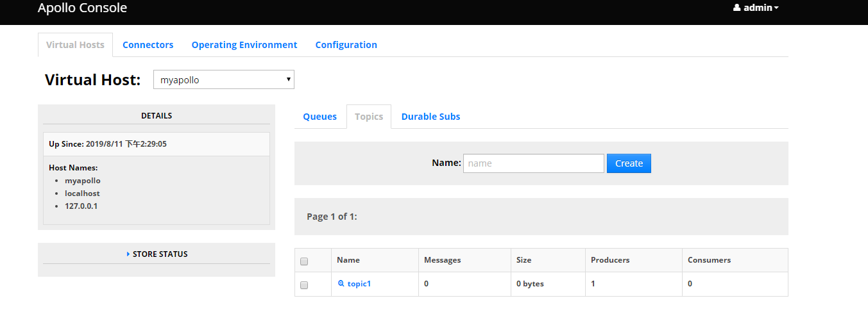Check the select-all checkbox in table header

pyautogui.click(x=304, y=261)
